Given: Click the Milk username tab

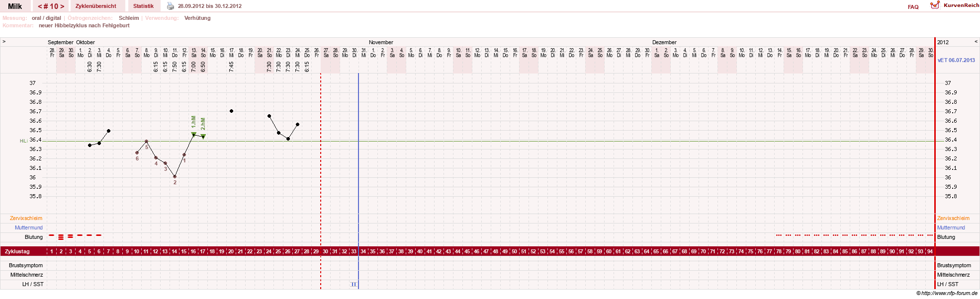Looking at the screenshot, I should coord(15,6).
